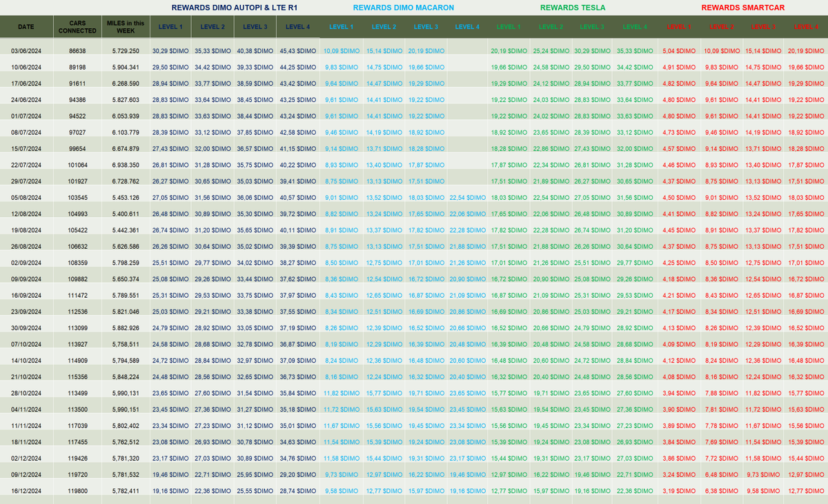The height and width of the screenshot is (504, 828).
Task: Select Smartcar Level 1 cell 4,57 $DIMO
Action: (x=679, y=149)
